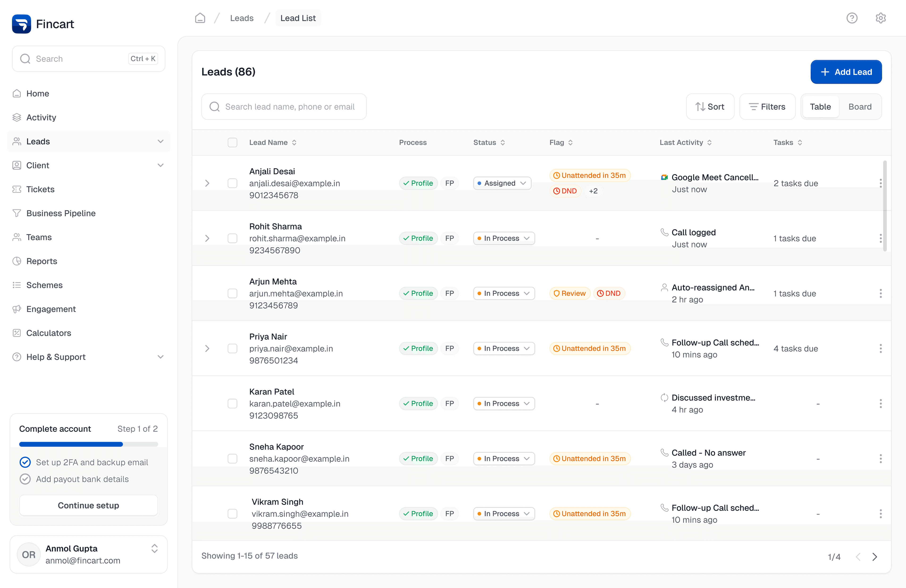
Task: Focus the lead name search field
Action: tap(284, 107)
